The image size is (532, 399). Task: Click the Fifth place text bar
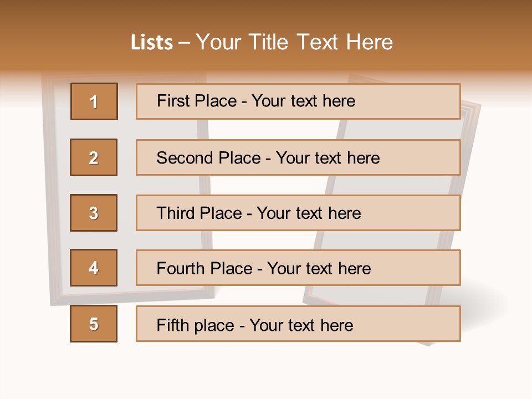[x=298, y=324]
